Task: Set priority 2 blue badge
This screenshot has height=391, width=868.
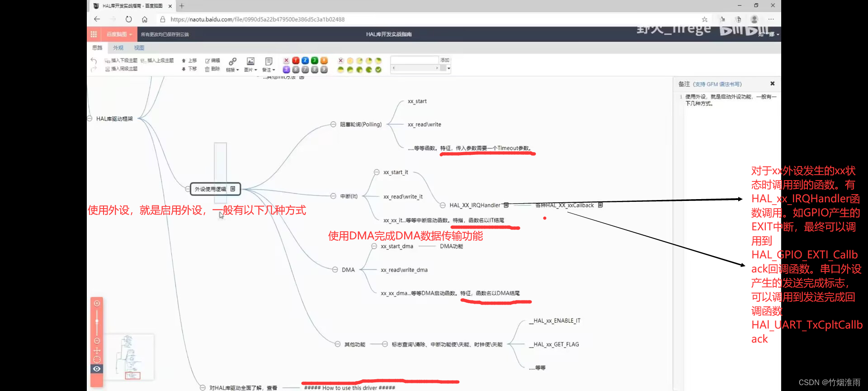Action: tap(305, 60)
